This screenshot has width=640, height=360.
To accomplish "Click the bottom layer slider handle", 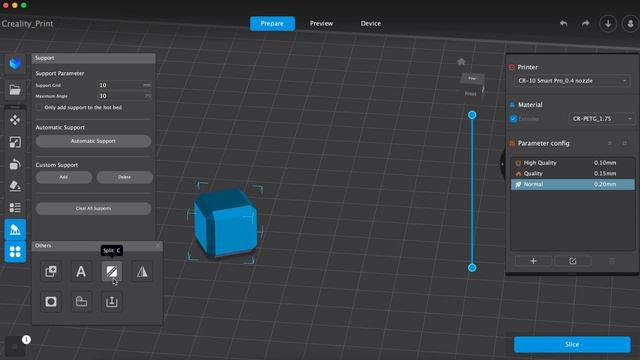I will pos(472,268).
